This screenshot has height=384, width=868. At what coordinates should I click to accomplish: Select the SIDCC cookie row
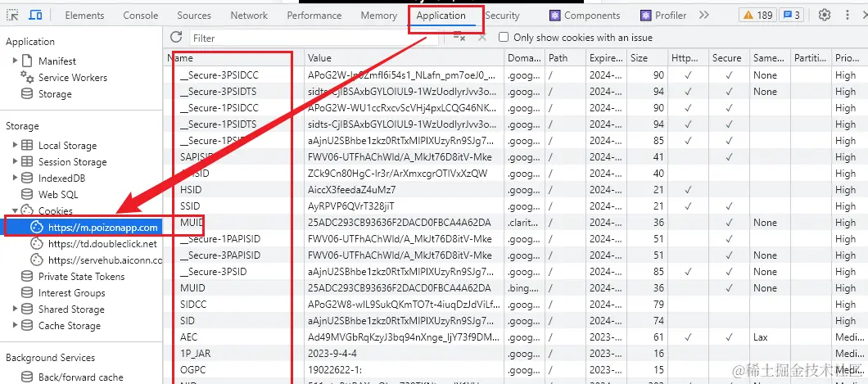[x=515, y=305]
